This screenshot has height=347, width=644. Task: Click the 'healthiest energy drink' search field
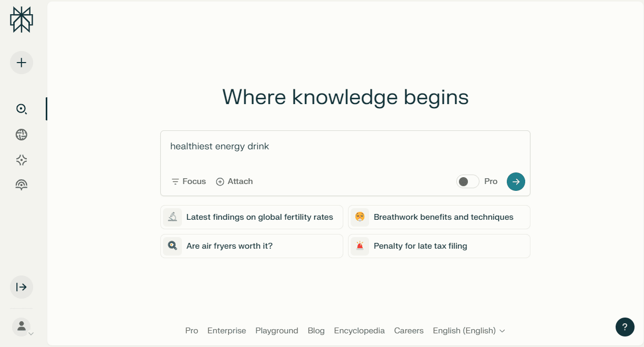tap(344, 147)
